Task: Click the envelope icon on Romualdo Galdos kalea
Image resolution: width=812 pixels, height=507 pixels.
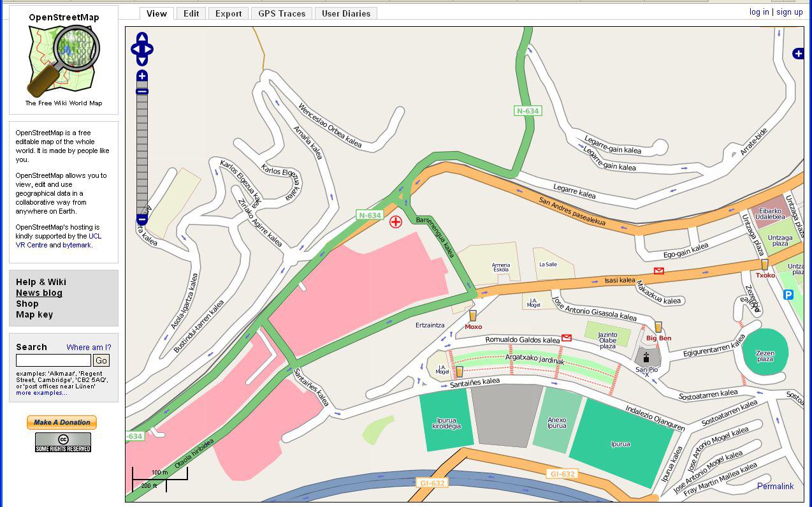Action: point(567,338)
